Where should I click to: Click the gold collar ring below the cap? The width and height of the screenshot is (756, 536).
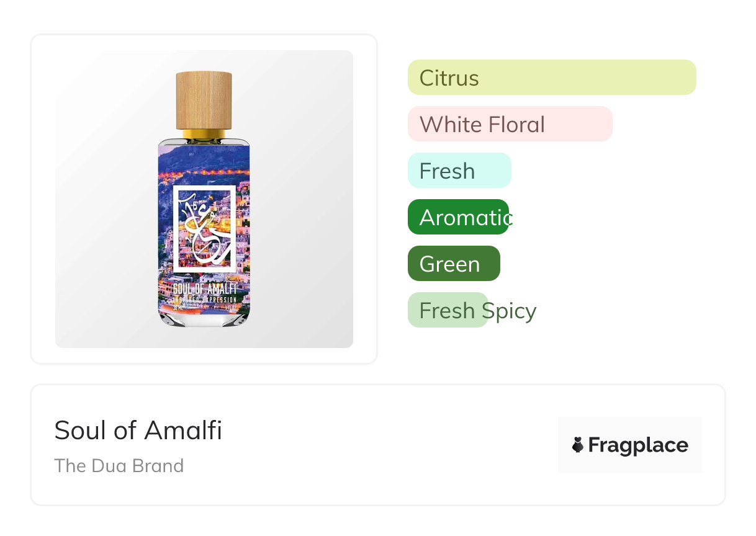tap(204, 134)
